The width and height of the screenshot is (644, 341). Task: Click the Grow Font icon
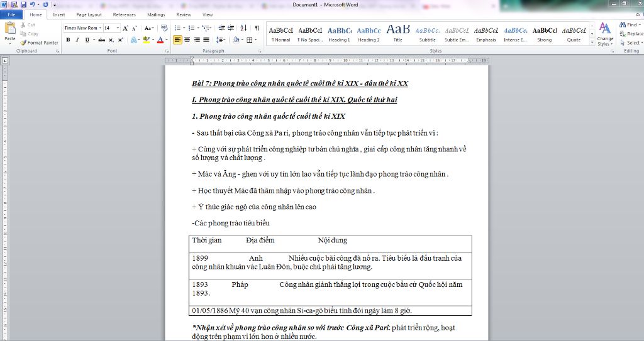tap(125, 28)
